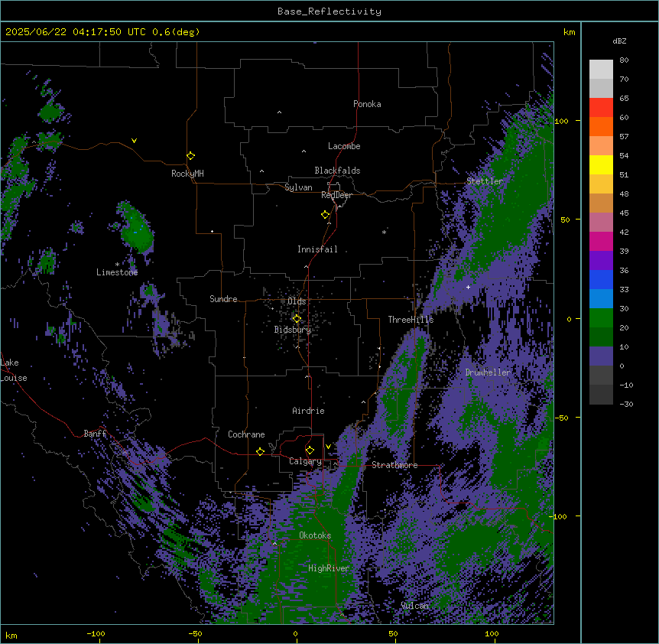Click the -100 tick on bottom axis

(x=96, y=633)
